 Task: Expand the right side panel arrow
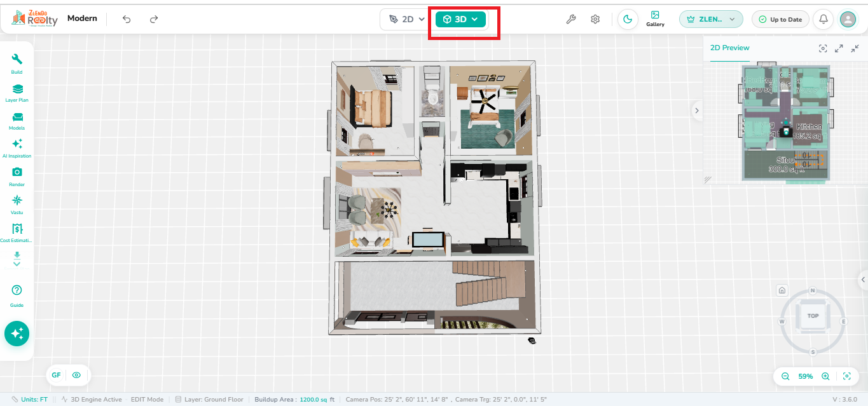[x=863, y=279]
